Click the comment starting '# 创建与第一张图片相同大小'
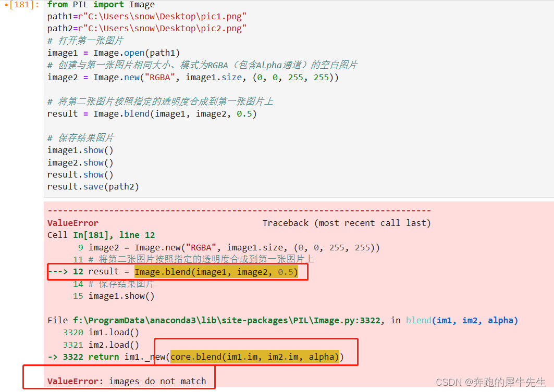 click(x=202, y=65)
